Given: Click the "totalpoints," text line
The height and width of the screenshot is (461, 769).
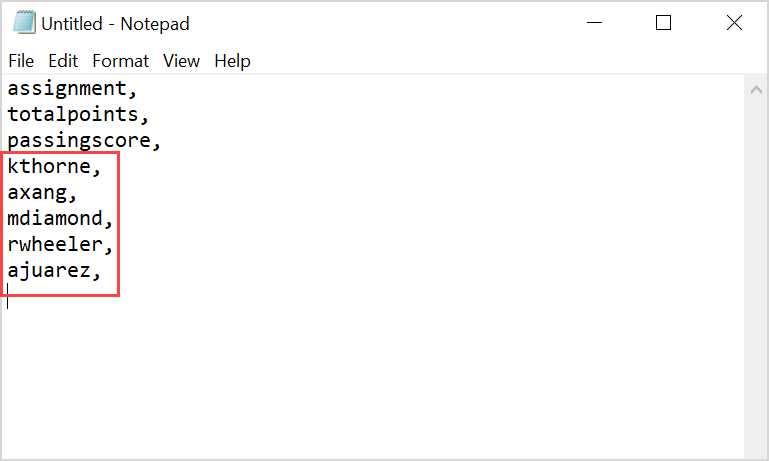Looking at the screenshot, I should [x=78, y=115].
